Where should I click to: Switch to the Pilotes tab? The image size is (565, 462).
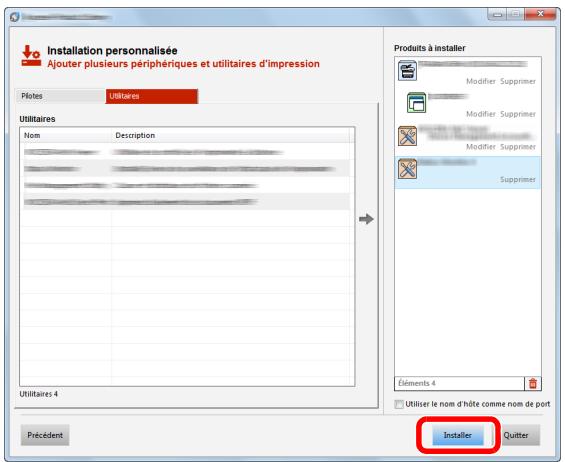[x=61, y=96]
